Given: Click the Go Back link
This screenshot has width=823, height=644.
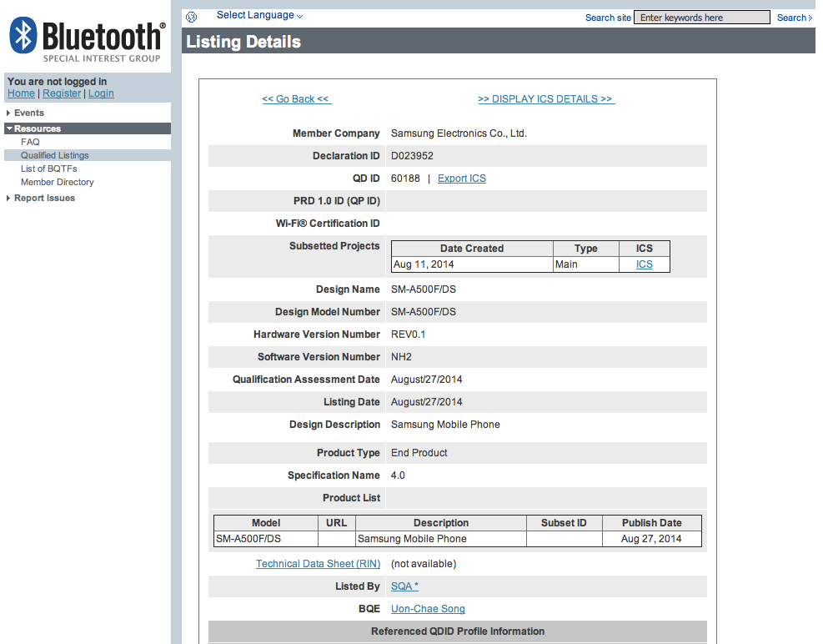Looking at the screenshot, I should (296, 99).
